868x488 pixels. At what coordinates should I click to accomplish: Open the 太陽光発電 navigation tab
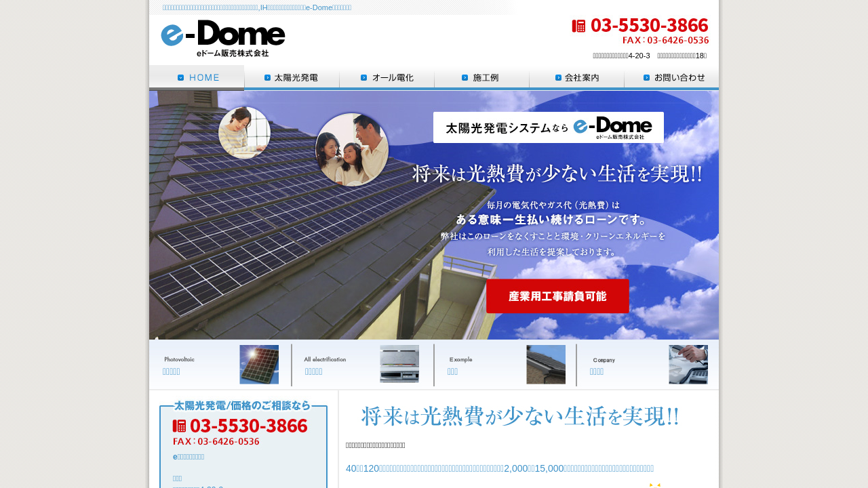click(x=292, y=77)
